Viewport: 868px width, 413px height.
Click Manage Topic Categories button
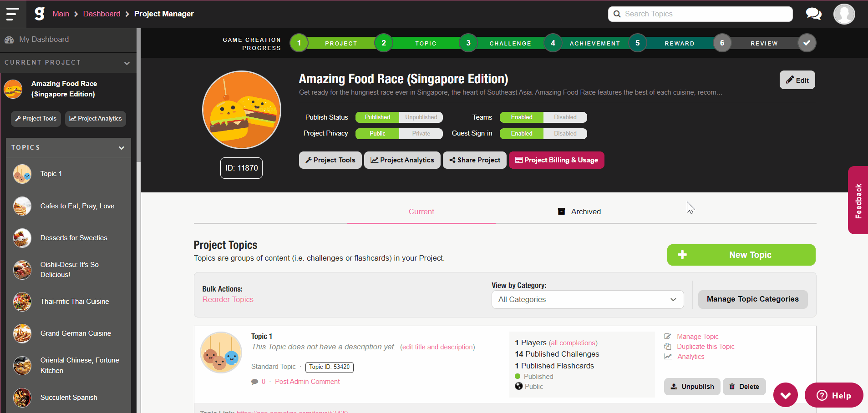pos(753,299)
